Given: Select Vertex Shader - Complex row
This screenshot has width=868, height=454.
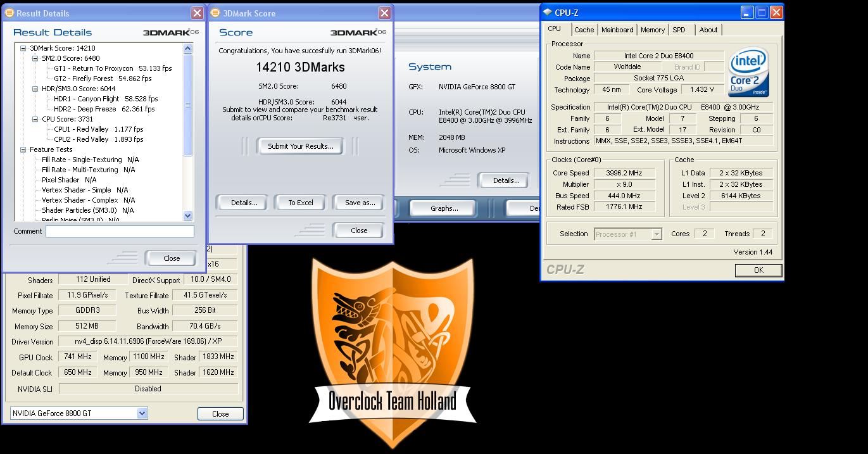Looking at the screenshot, I should [89, 200].
